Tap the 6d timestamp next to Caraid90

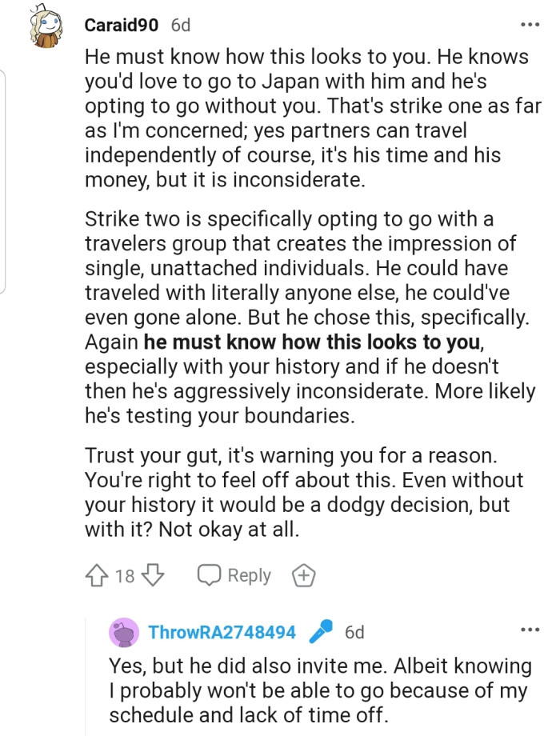coord(181,25)
